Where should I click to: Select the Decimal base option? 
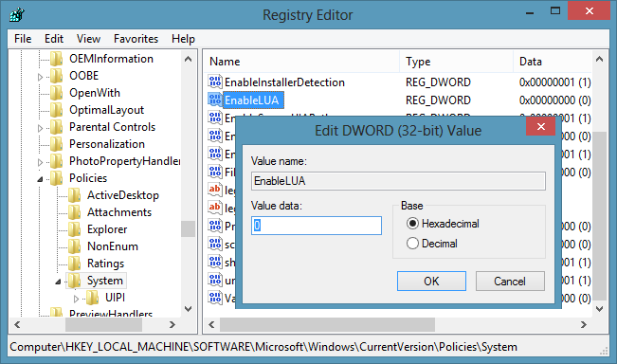pos(412,244)
